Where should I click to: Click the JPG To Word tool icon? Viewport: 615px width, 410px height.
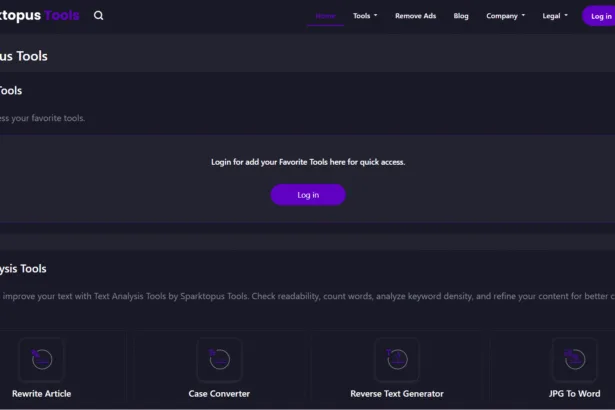(x=575, y=359)
